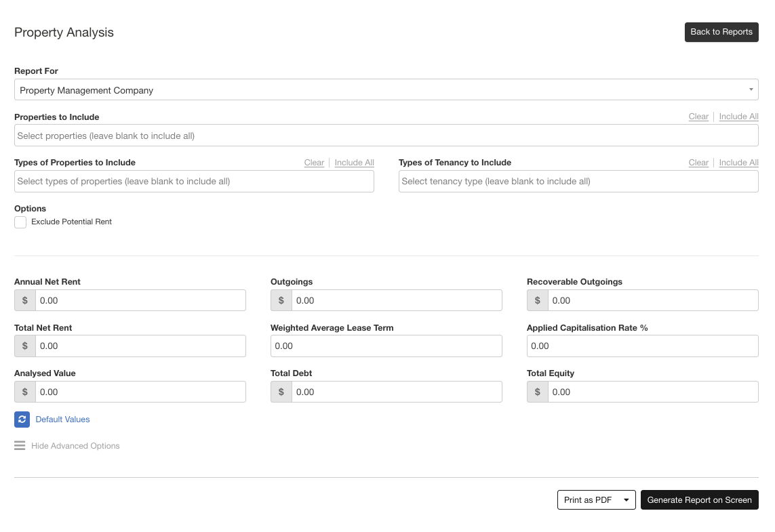This screenshot has width=775, height=532.
Task: Click the dollar icon in Total Debt
Action: (281, 392)
